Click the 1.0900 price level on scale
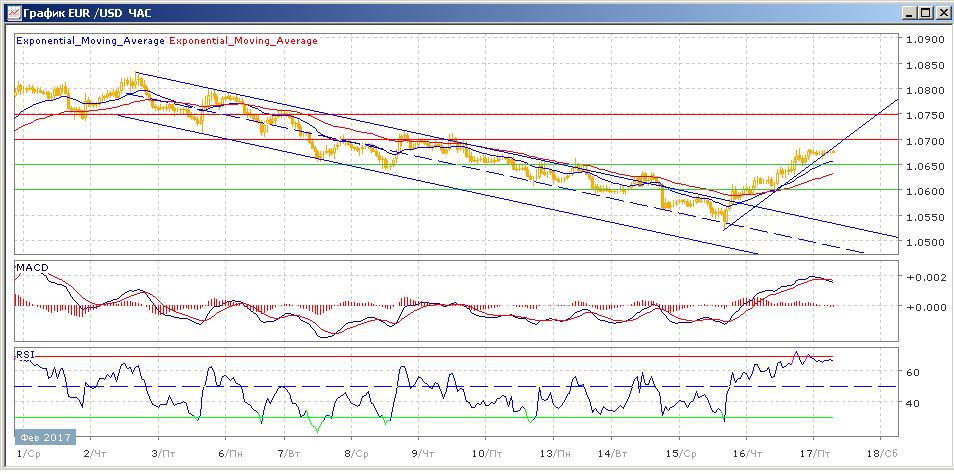This screenshot has height=474, width=954. point(923,41)
